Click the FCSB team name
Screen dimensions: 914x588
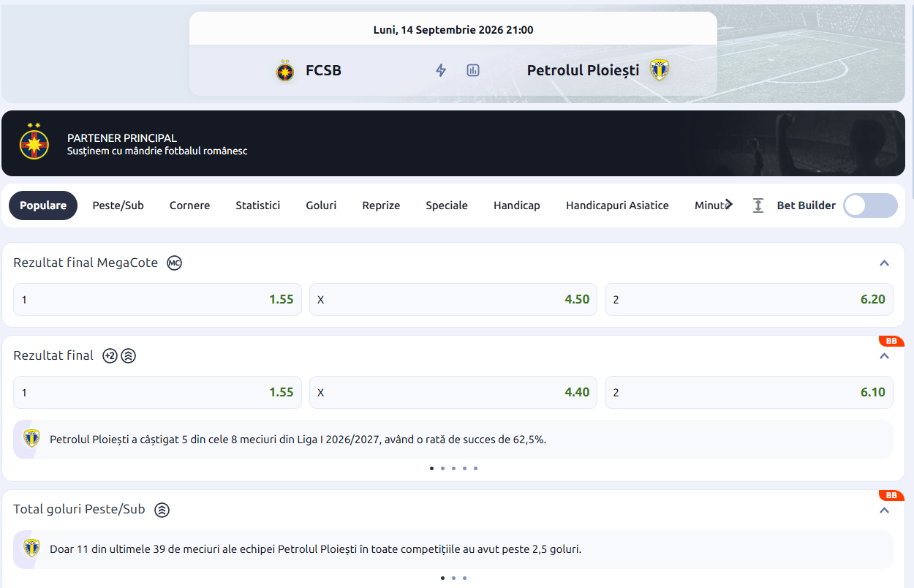323,70
